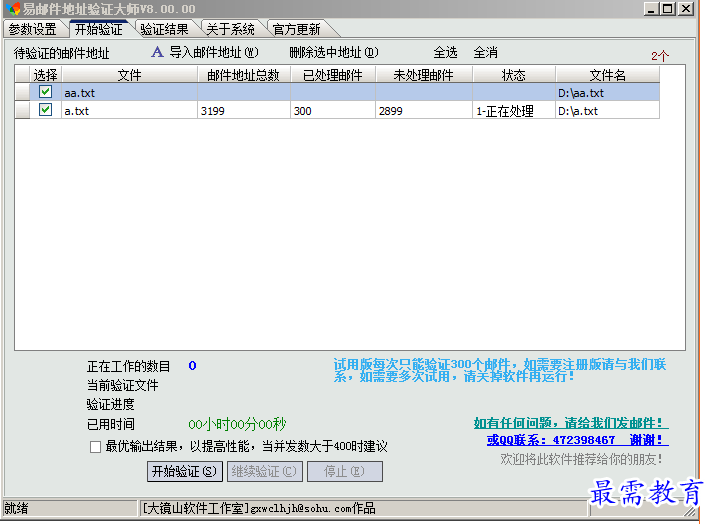The width and height of the screenshot is (712, 524).
Task: Click the 正在工作的数目 value 0
Action: click(192, 366)
